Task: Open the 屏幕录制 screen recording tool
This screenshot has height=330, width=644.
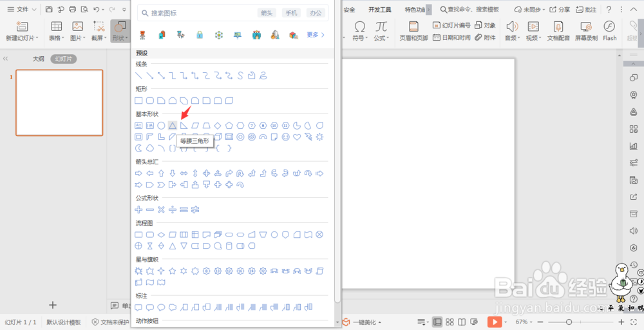Action: tap(586, 31)
